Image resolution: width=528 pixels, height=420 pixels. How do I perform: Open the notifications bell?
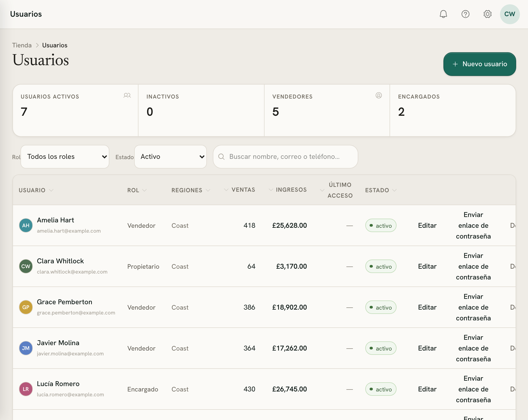point(443,14)
